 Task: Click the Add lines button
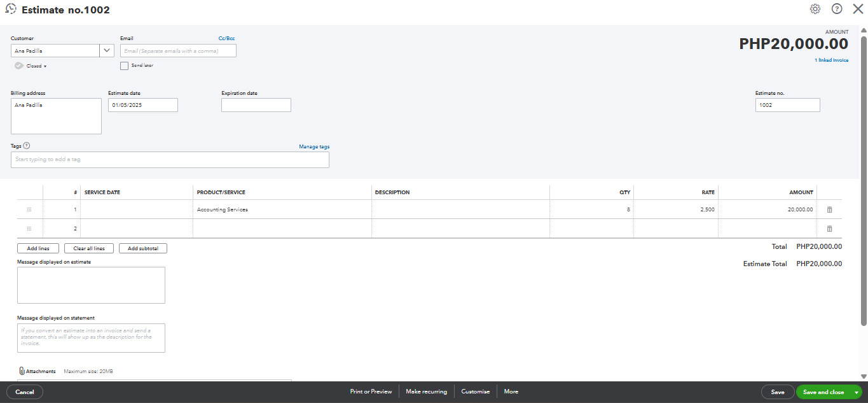[38, 248]
